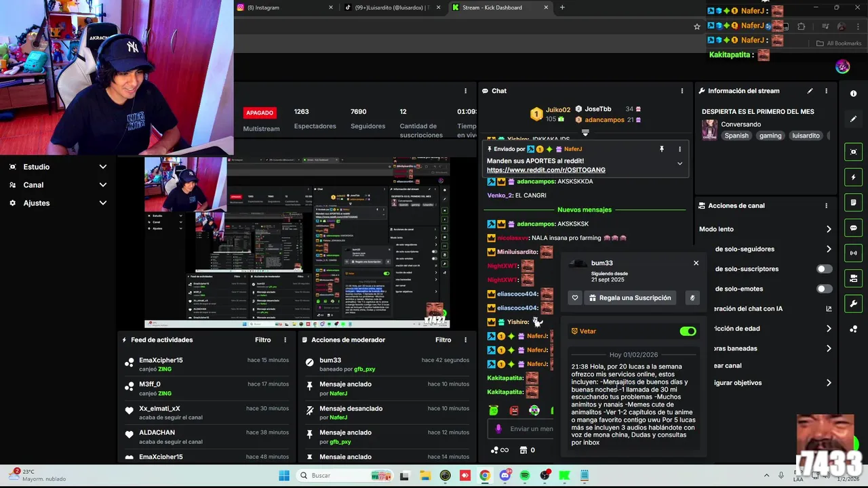
Task: Open OBS Studio from the taskbar
Action: click(545, 476)
